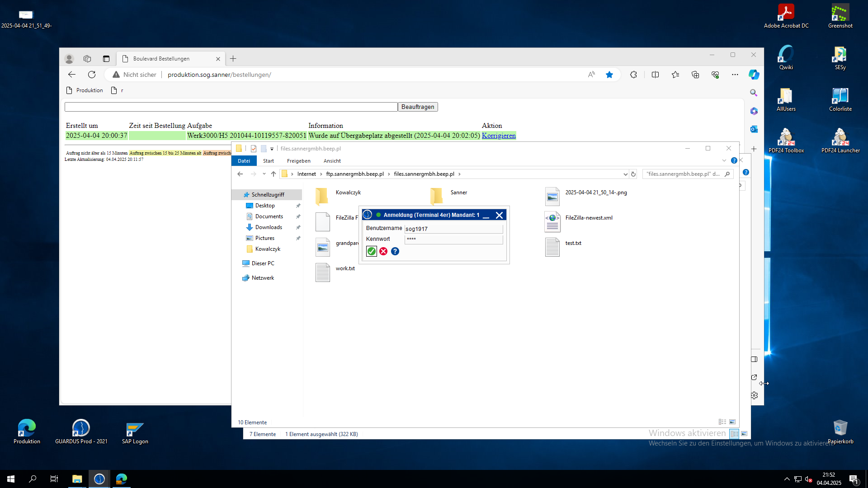Open help in the Anmeldung dialog
Image resolution: width=868 pixels, height=488 pixels.
pos(395,251)
